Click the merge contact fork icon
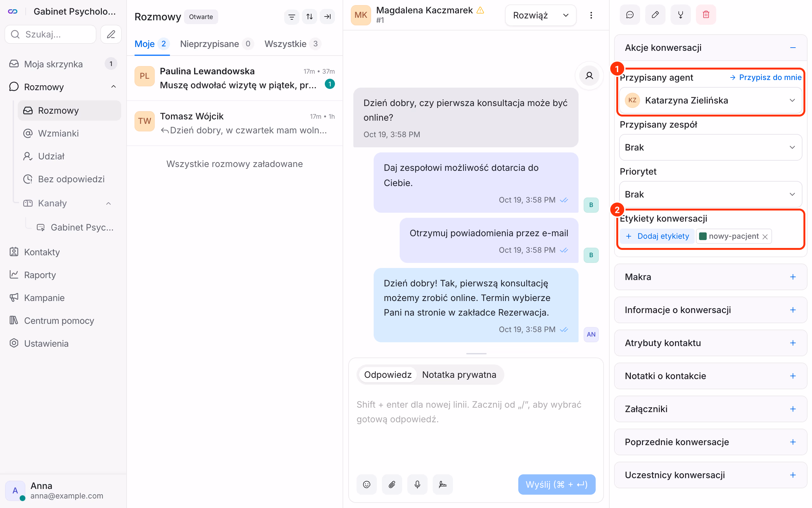Viewport: 812px width, 508px height. coord(680,15)
